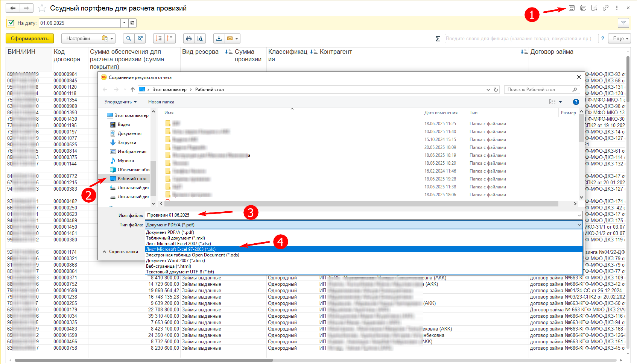
Task: Click 'Новая папка' in save dialog
Action: click(161, 102)
